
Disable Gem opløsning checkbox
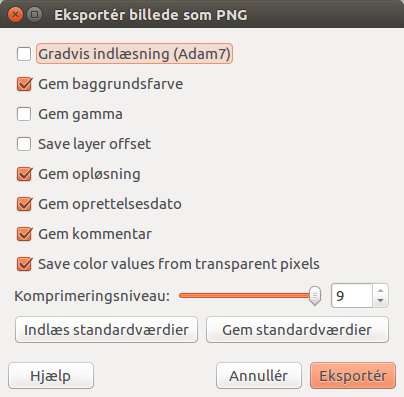[x=24, y=174]
